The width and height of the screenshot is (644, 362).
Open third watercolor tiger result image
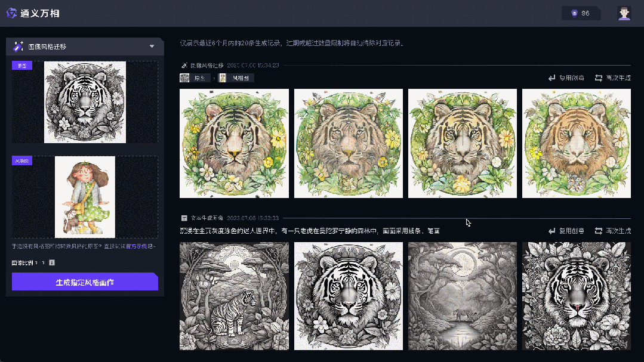click(463, 143)
